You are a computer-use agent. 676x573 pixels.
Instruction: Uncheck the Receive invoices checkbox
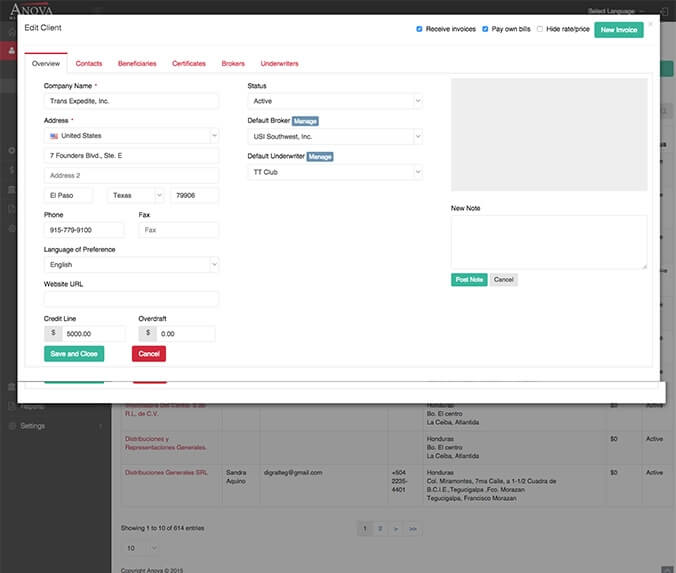point(420,30)
